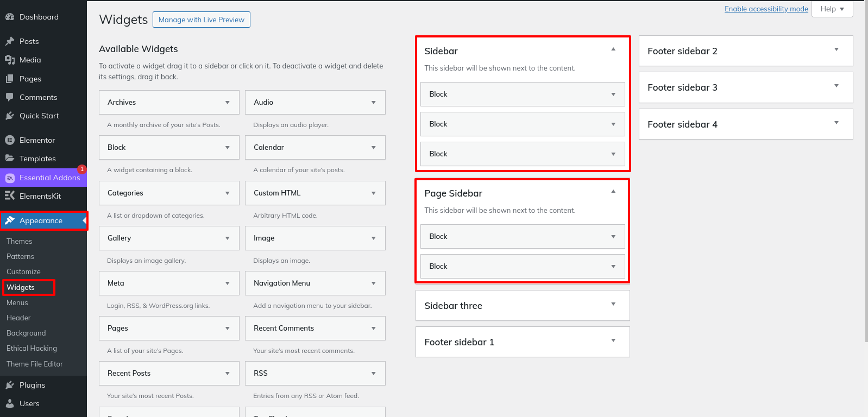Open the Help dropdown tab
868x417 pixels.
(x=832, y=9)
